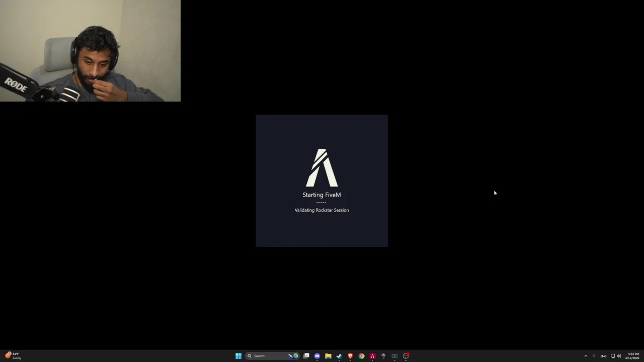Open File Explorer from the taskbar
The width and height of the screenshot is (644, 362).
[328, 356]
